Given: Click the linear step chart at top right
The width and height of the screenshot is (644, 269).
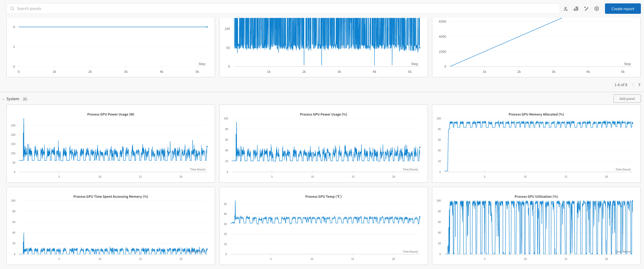Looking at the screenshot, I should point(536,47).
